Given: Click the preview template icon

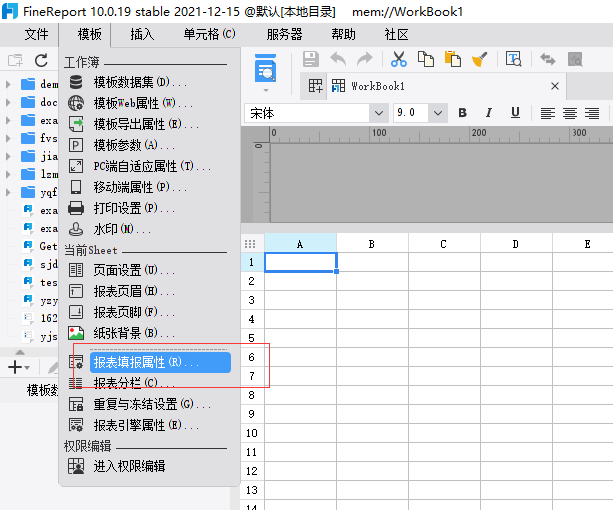Looking at the screenshot, I should click(265, 69).
